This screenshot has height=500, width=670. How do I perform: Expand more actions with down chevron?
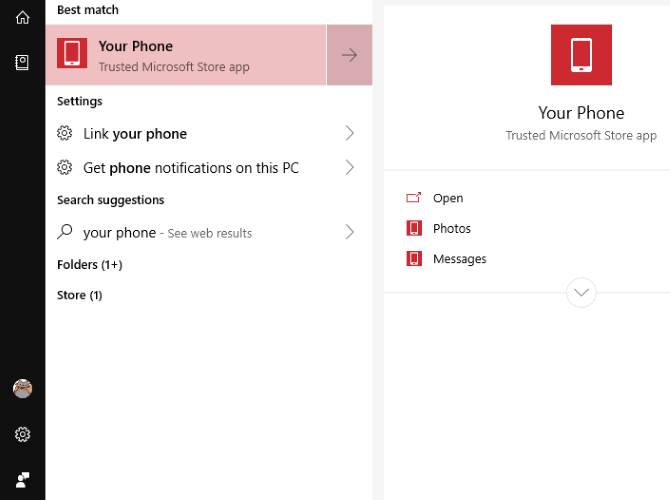[581, 292]
